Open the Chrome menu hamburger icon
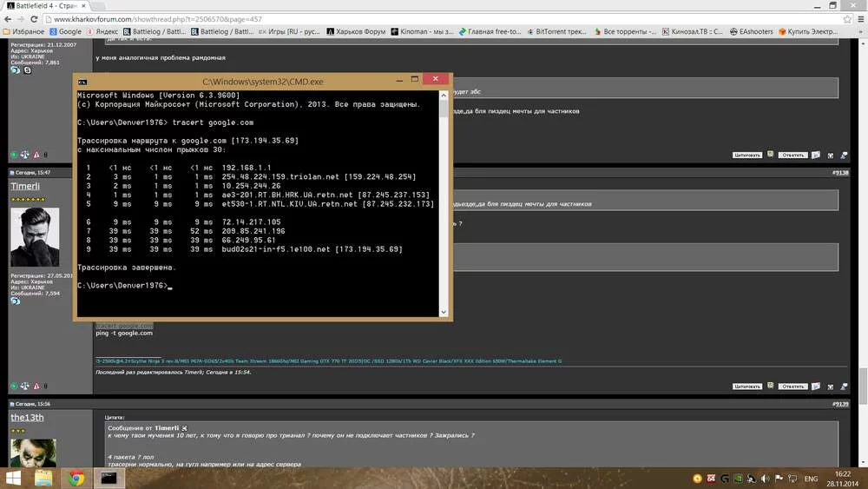The image size is (868, 489). (x=861, y=19)
